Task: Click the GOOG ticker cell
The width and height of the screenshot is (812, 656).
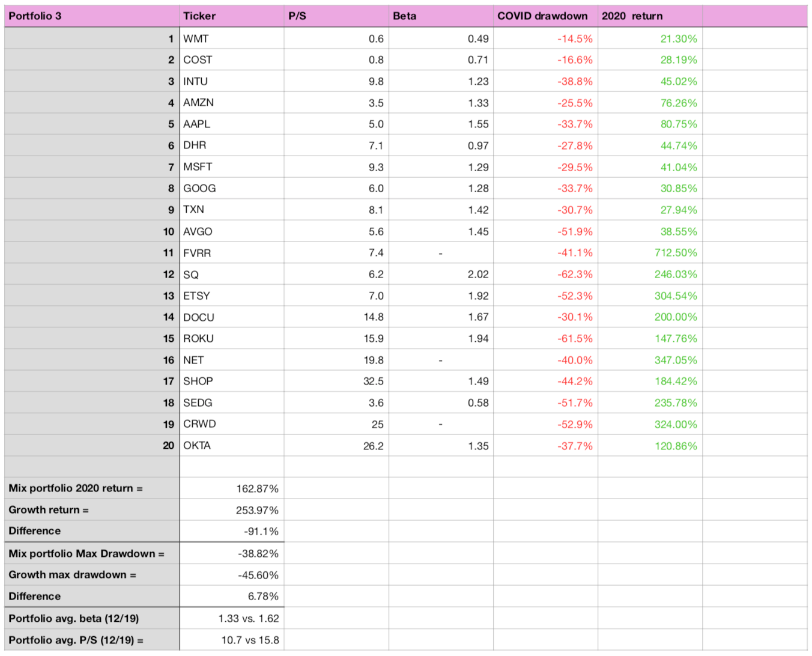Action: 231,188
